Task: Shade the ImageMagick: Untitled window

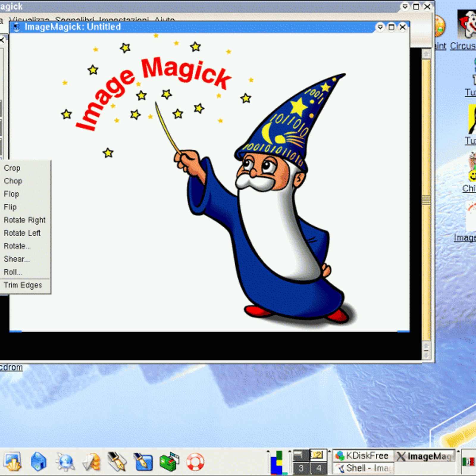Action: tap(380, 27)
